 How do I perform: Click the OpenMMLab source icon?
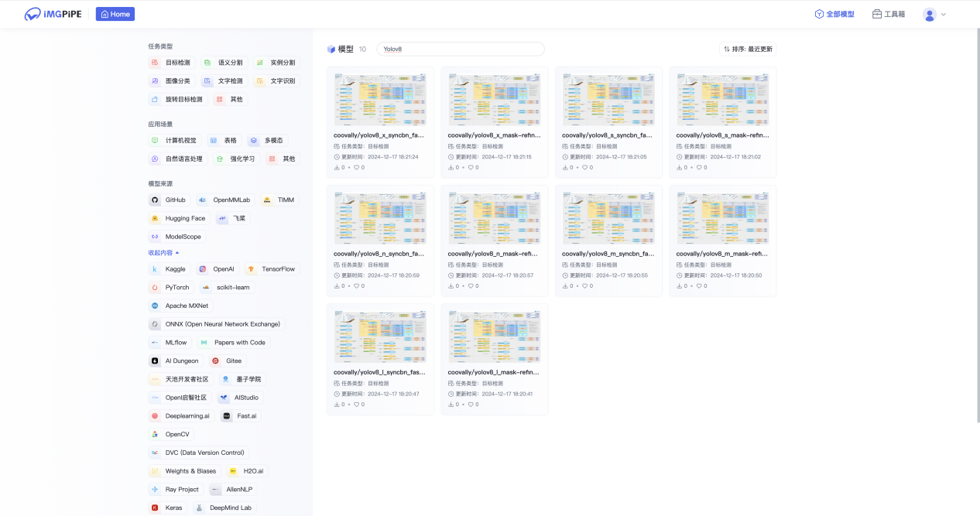click(x=202, y=200)
